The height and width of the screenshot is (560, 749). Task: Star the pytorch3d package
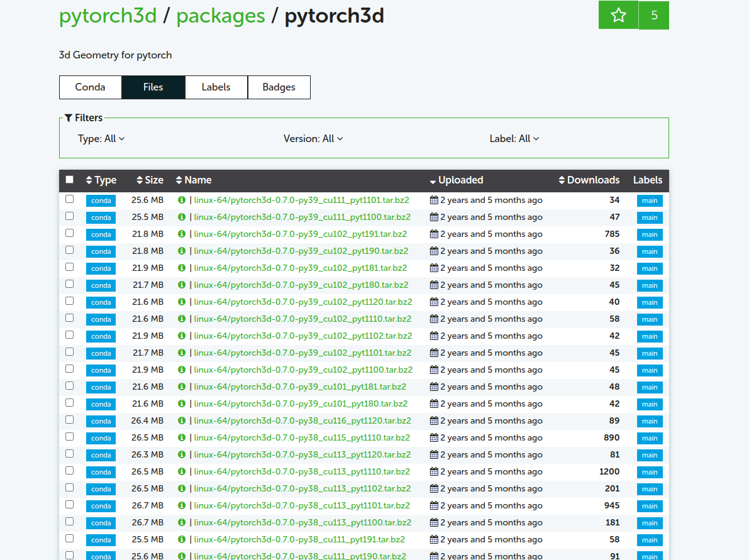[x=618, y=15]
